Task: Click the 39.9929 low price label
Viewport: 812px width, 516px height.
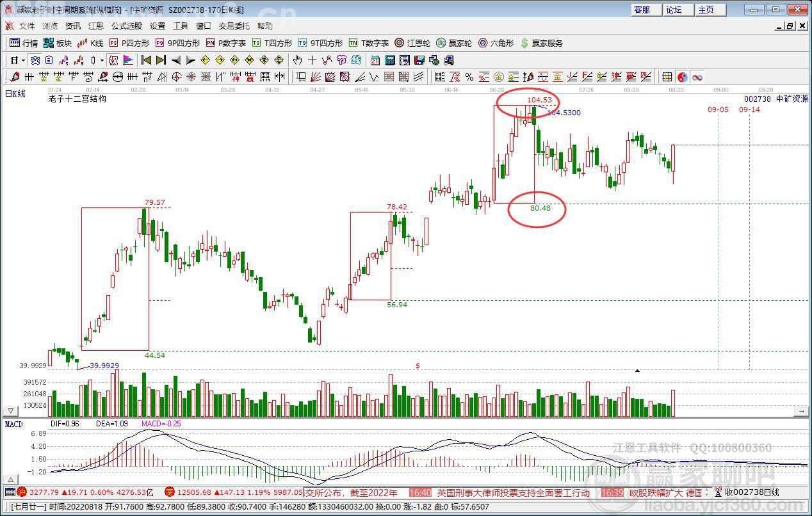Action: (x=104, y=366)
